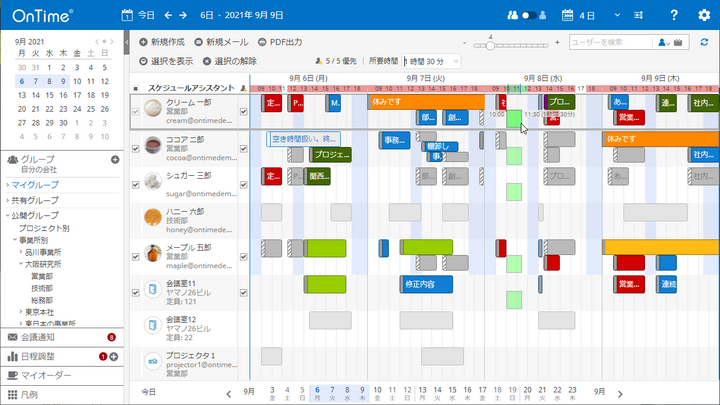Click the ユーザーを検索 field
The width and height of the screenshot is (720, 405).
click(611, 42)
